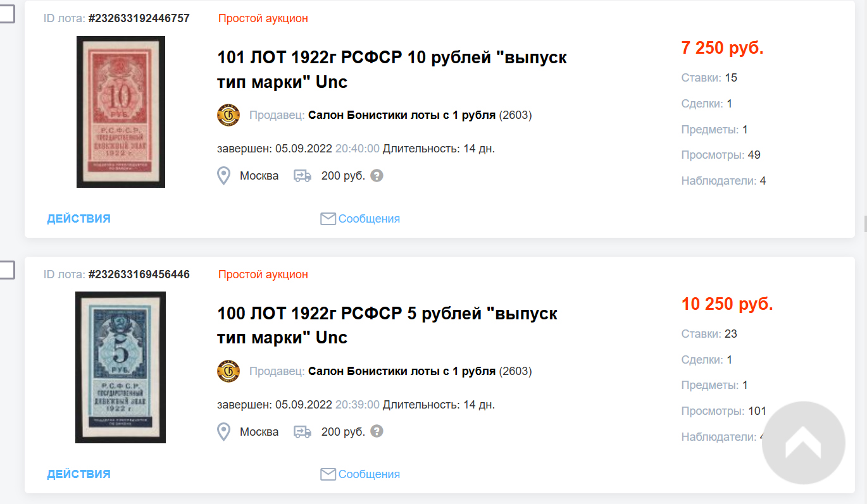The image size is (867, 504).
Task: Tick the checkbox for lot #232633192446757
Action: point(6,15)
